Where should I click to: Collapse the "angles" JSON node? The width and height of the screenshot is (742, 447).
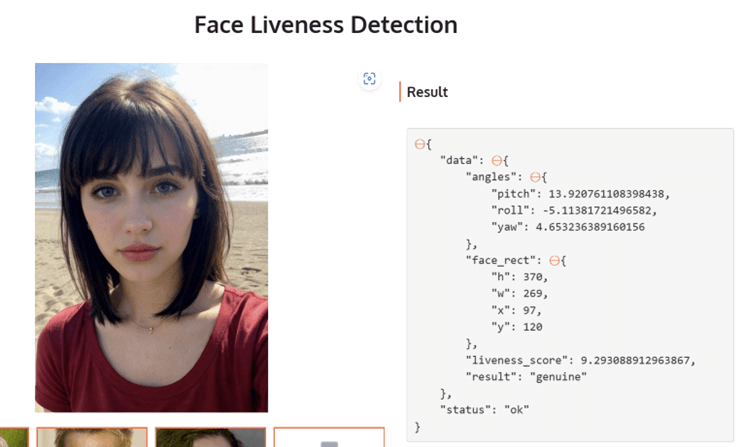tap(536, 177)
